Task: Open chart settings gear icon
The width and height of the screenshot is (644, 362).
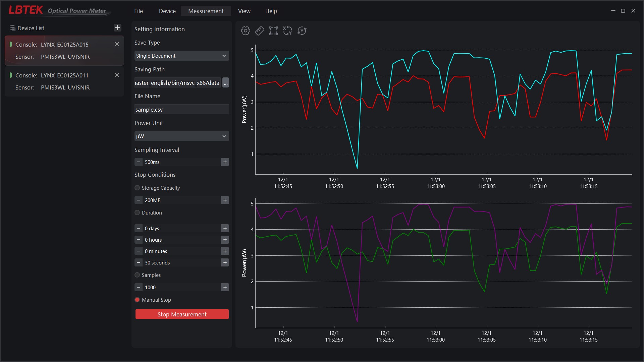Action: click(246, 31)
